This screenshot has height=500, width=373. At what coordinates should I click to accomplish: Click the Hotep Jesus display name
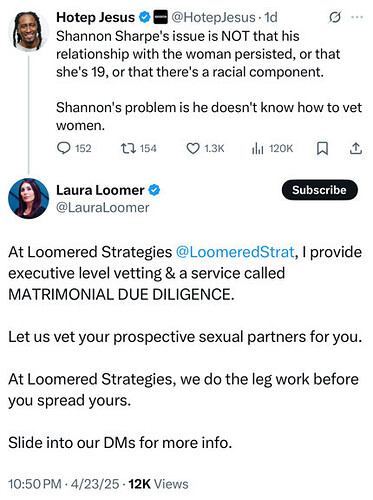point(95,17)
